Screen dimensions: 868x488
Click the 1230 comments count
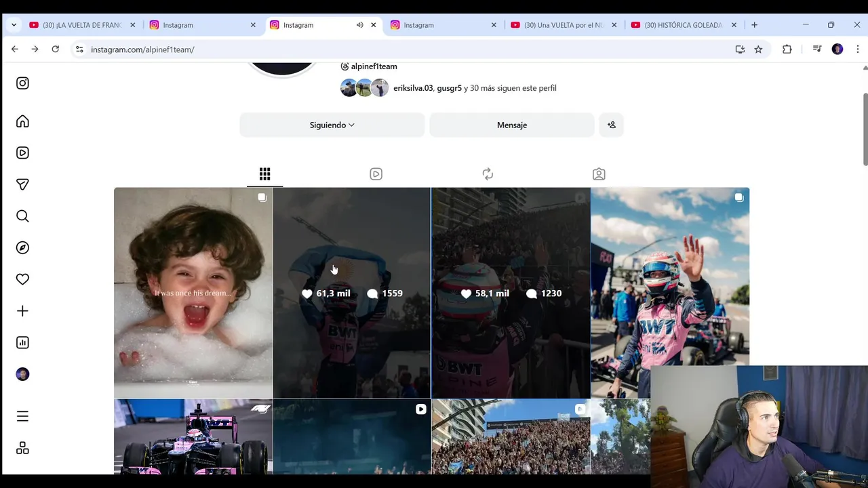544,293
